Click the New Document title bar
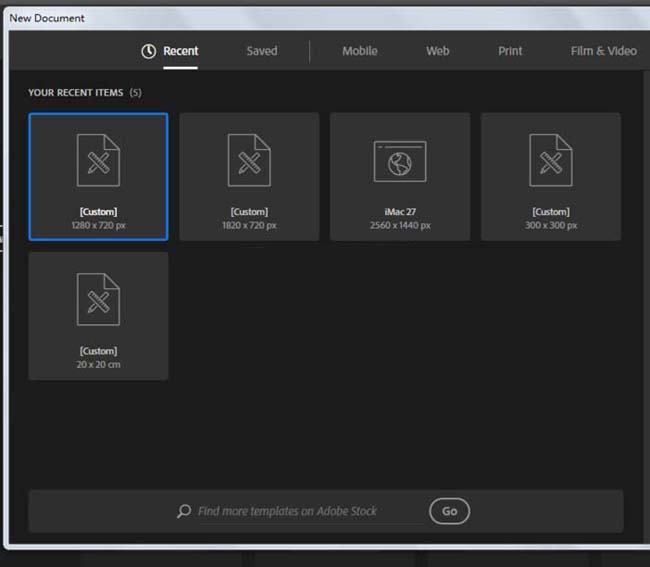 point(300,18)
